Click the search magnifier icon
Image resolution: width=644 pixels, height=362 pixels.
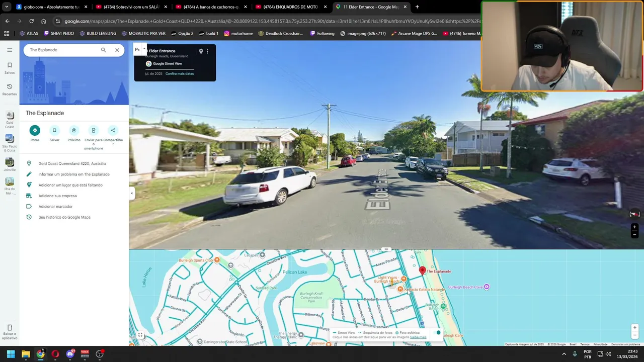tap(103, 50)
